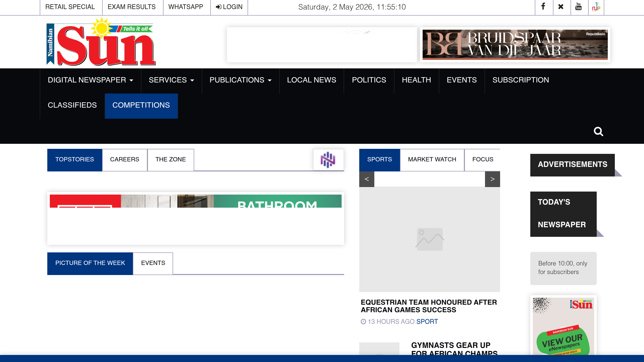This screenshot has height=362, width=644.
Task: Open the YouTube channel icon
Action: click(x=579, y=7)
